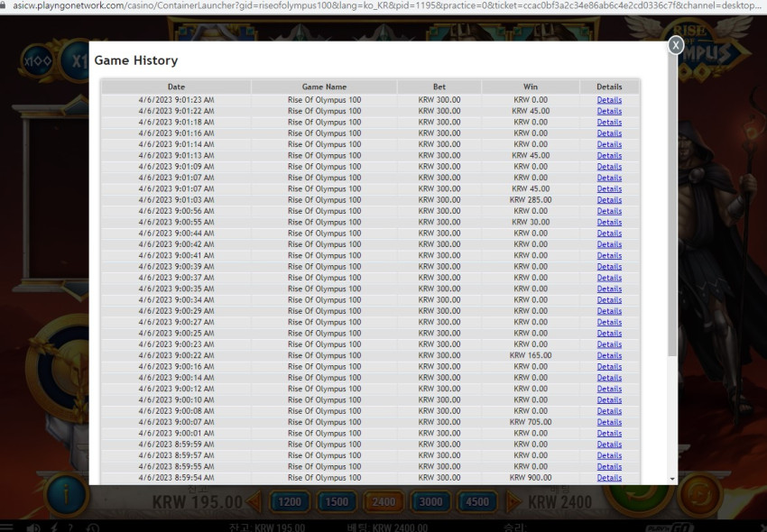Click the date 4/6/2023 9:00:22 AM
Image resolution: width=767 pixels, height=532 pixels.
pyautogui.click(x=176, y=355)
